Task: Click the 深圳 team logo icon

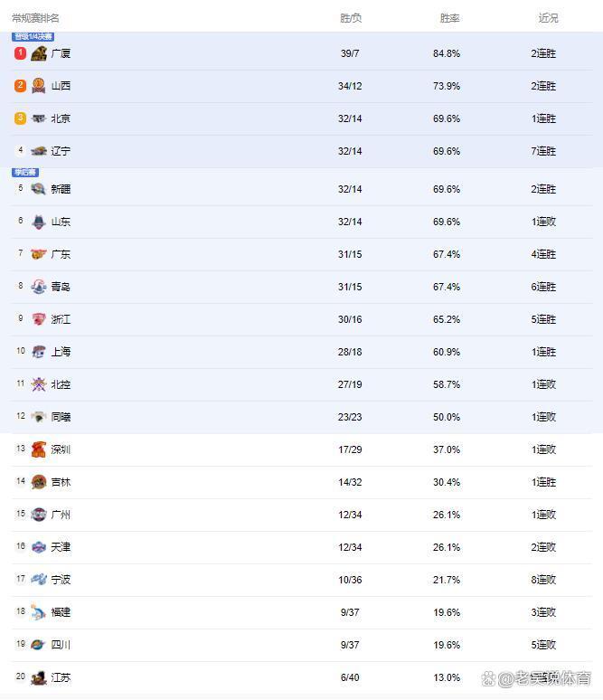Action: click(x=39, y=449)
